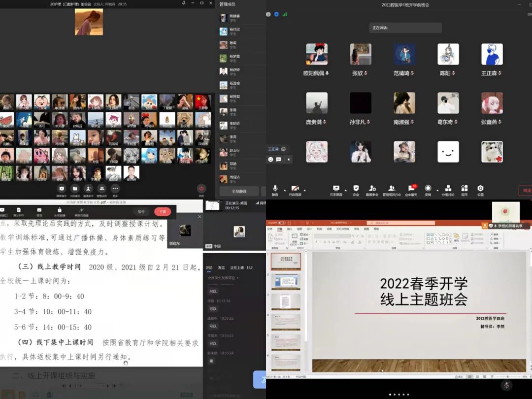Open the Invite participants icon
This screenshot has width=532, height=399.
372,189
